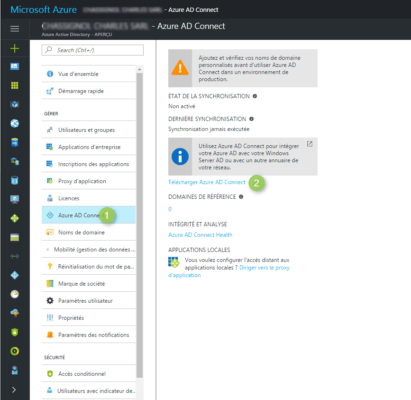Go to Vue d'ensemble
This screenshot has width=411, height=400.
coord(89,74)
